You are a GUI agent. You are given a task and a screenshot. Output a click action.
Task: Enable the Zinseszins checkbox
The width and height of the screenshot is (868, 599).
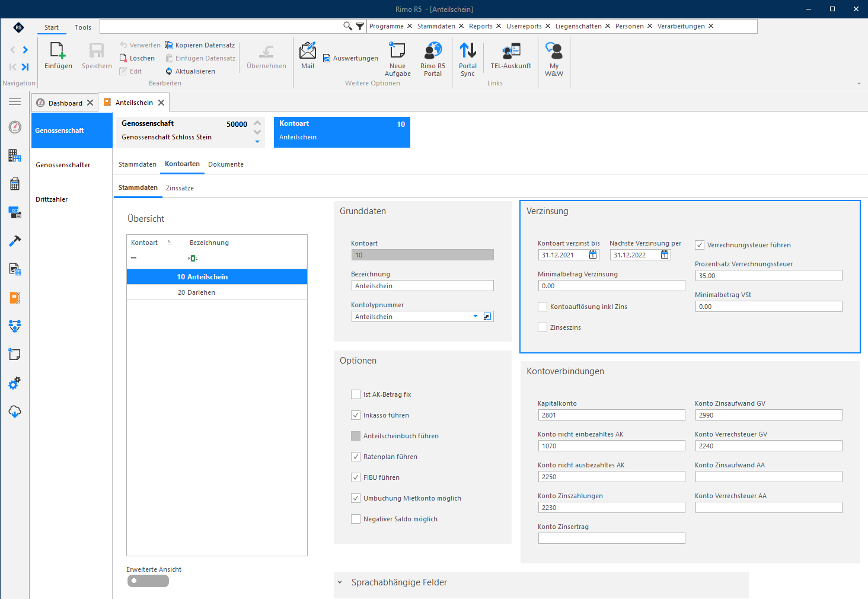pyautogui.click(x=542, y=327)
